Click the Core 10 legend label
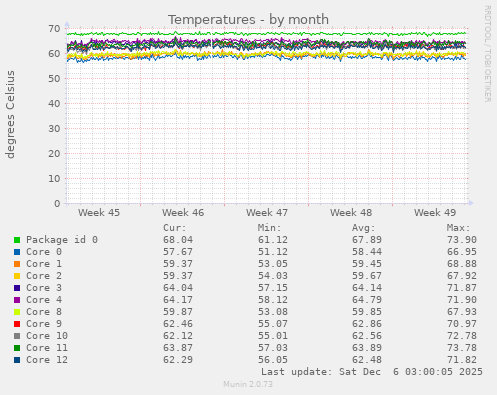The image size is (497, 395). [x=47, y=336]
